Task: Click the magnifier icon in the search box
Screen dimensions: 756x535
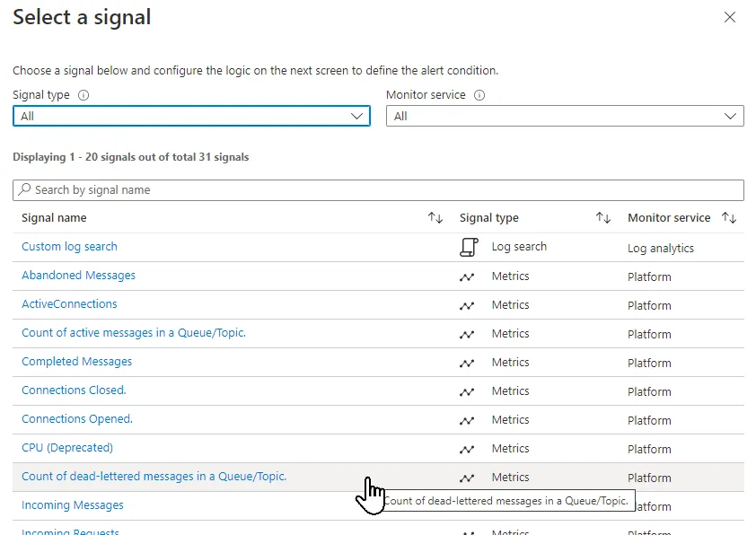Action: point(25,190)
